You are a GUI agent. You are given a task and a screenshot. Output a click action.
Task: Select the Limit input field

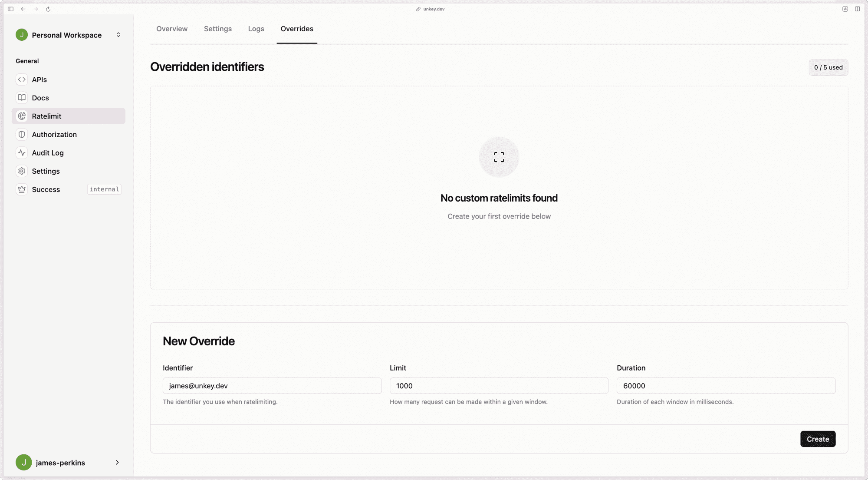pyautogui.click(x=498, y=385)
